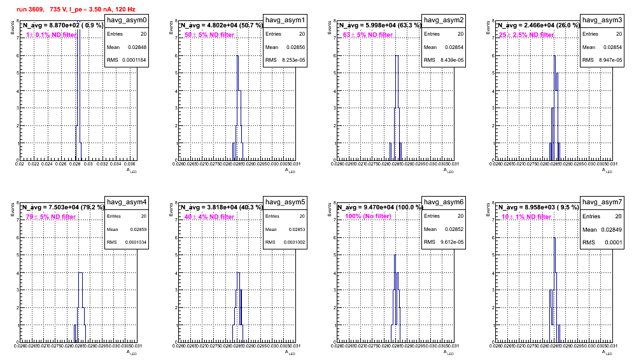Click the N_avg = 5.998e+04 label

pos(379,25)
